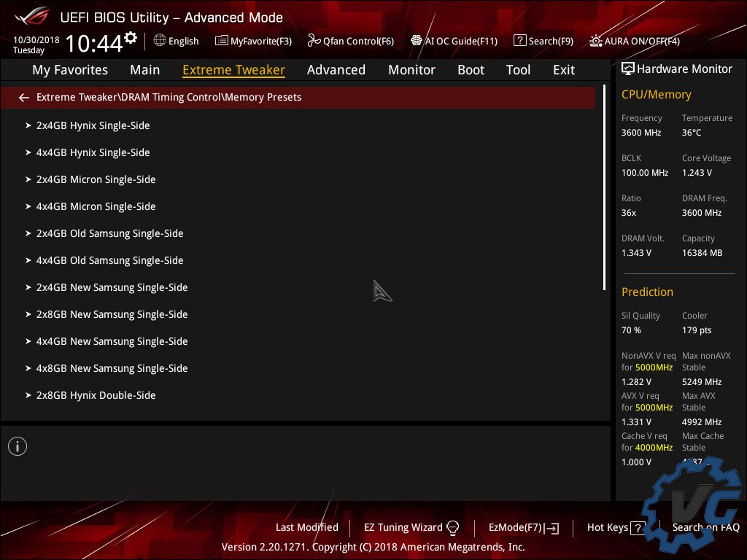Image resolution: width=747 pixels, height=560 pixels.
Task: Click the MyFavorite list icon
Action: [x=222, y=41]
